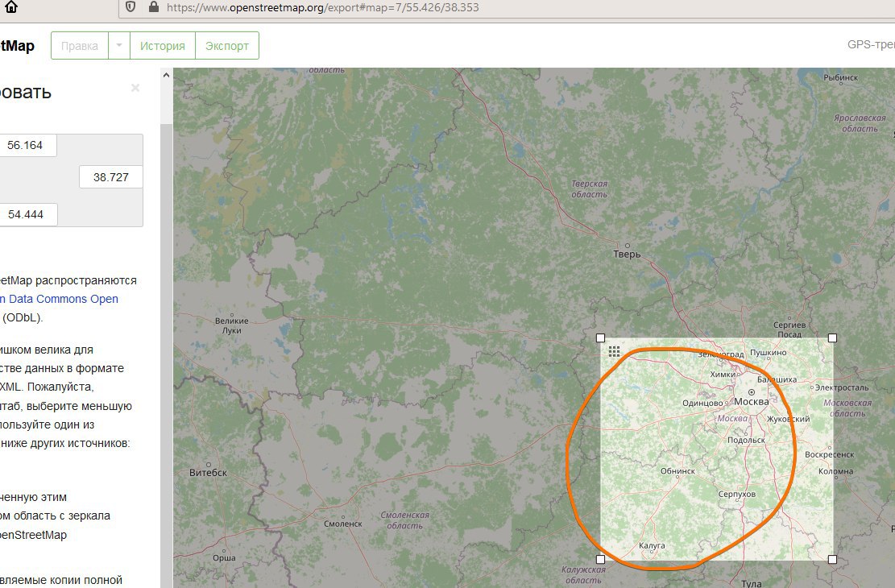This screenshot has height=588, width=895.
Task: Click top-left corner handle of selection box
Action: (600, 338)
